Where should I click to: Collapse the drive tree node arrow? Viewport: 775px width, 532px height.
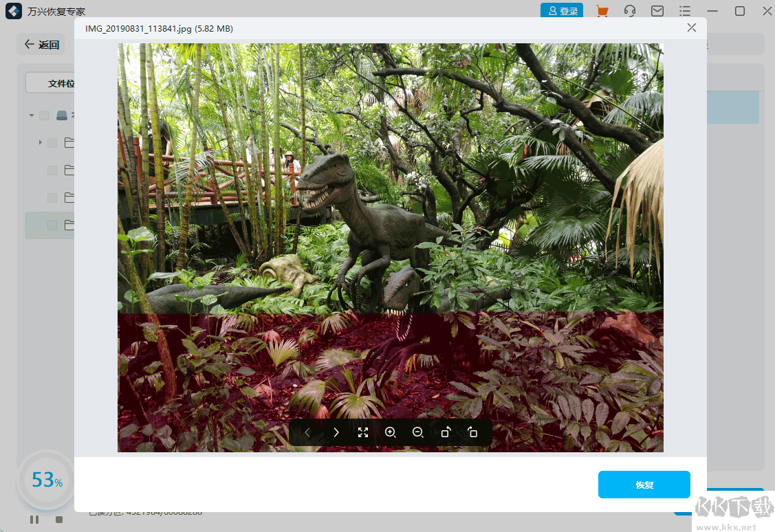[32, 115]
